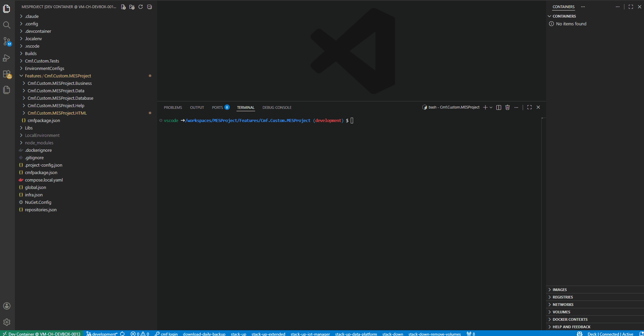The height and width of the screenshot is (336, 644).
Task: Kill terminal using the trash icon
Action: click(507, 107)
